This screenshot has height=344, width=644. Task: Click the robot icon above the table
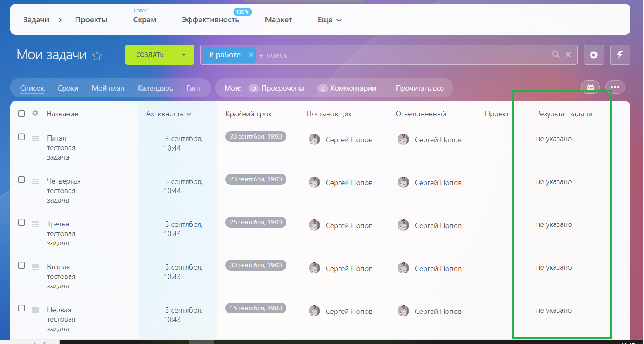590,87
